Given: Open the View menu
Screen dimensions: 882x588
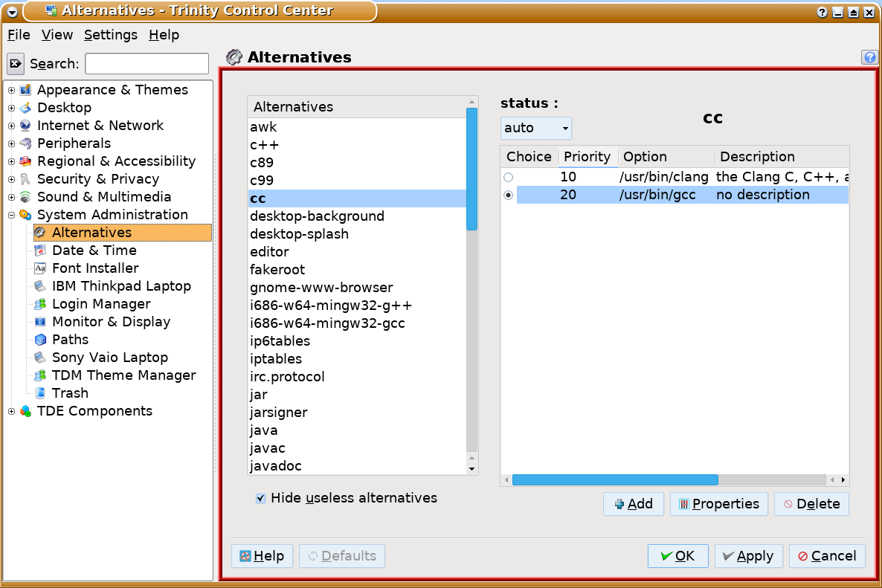Looking at the screenshot, I should coord(57,35).
